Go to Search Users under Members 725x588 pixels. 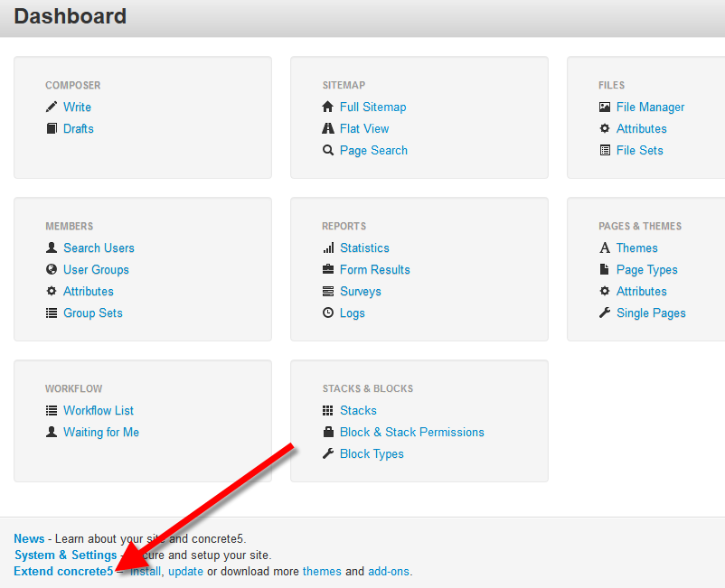pos(99,247)
